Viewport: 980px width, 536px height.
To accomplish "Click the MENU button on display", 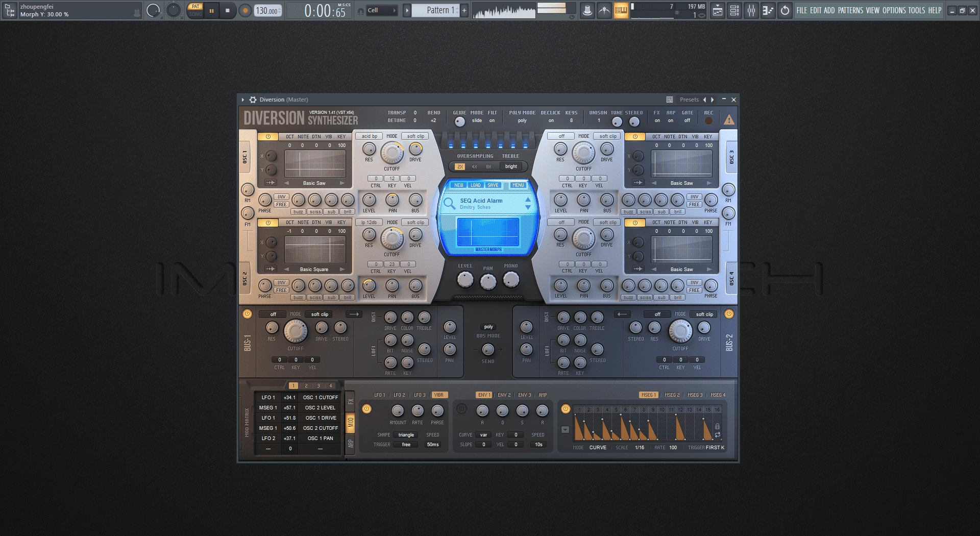I will (x=518, y=185).
